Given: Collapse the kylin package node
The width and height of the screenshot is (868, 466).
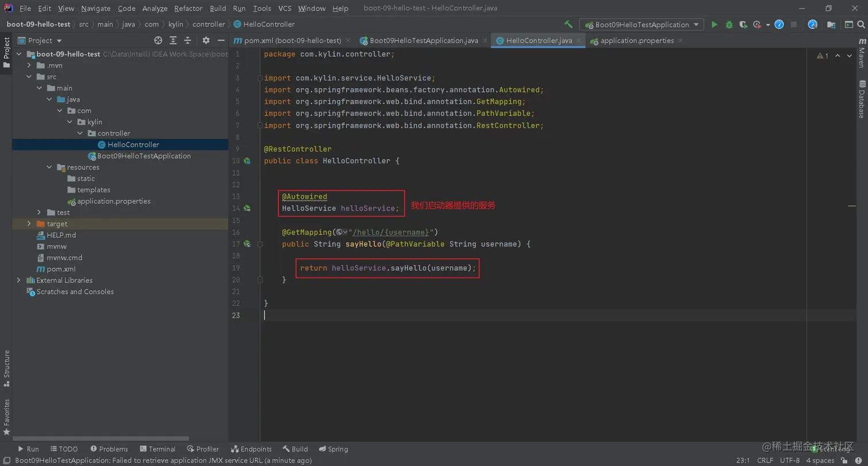Looking at the screenshot, I should click(69, 122).
